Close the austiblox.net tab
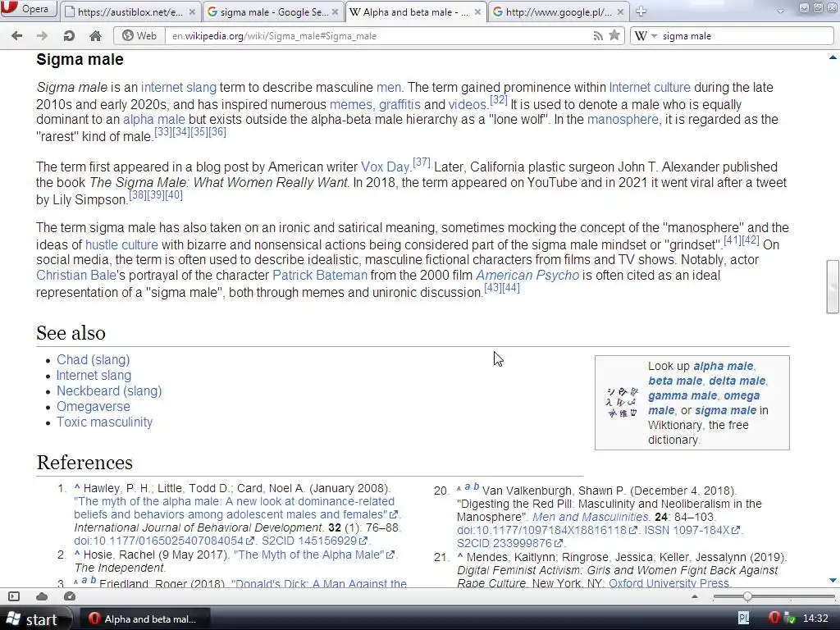Viewport: 840px width, 630px height. (x=192, y=11)
